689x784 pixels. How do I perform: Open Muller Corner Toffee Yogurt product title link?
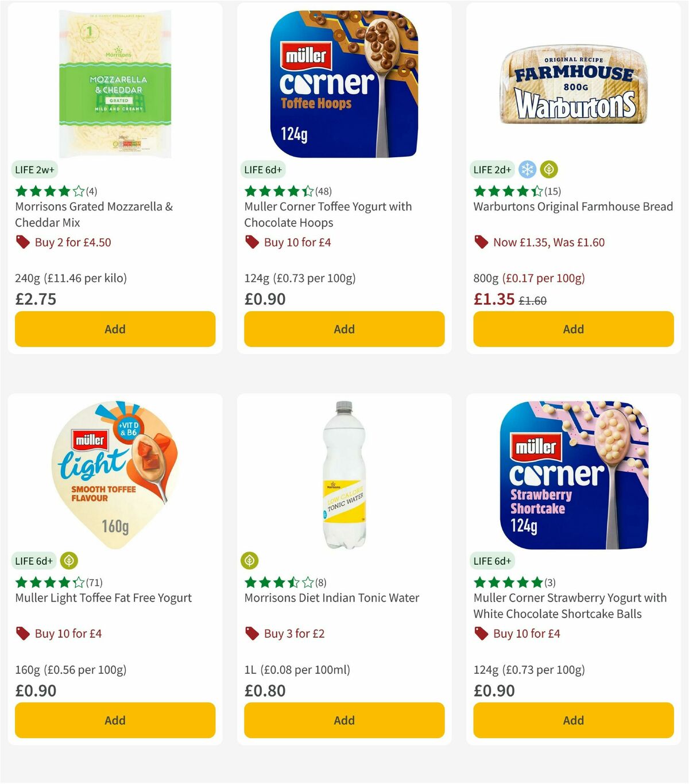click(x=327, y=215)
